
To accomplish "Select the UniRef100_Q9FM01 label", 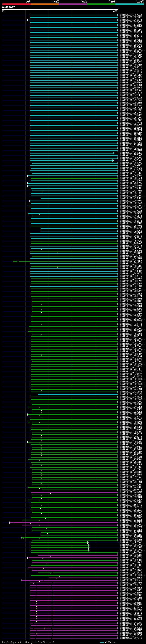I will (131, 100).
